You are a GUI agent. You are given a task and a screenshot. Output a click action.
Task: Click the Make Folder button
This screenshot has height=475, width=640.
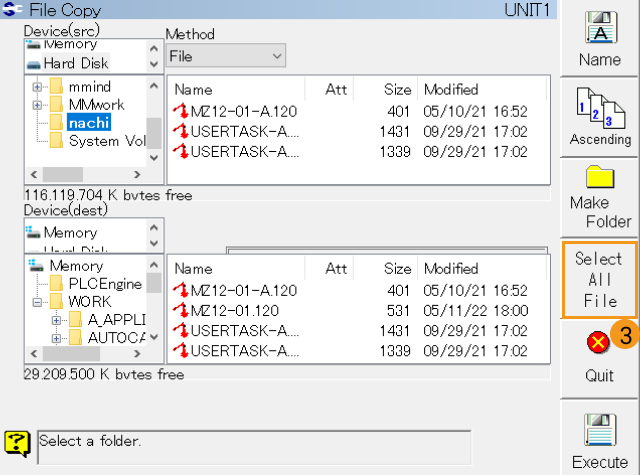click(599, 198)
